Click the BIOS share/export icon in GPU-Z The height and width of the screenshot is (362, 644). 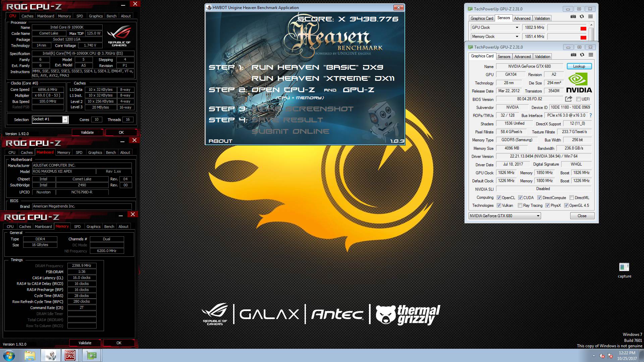pyautogui.click(x=569, y=99)
